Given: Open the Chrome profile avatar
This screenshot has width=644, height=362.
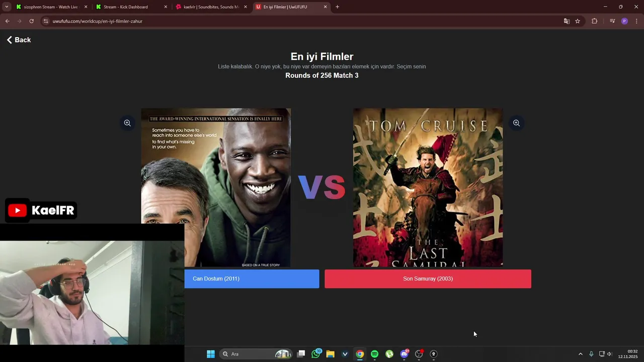Looking at the screenshot, I should (x=624, y=21).
